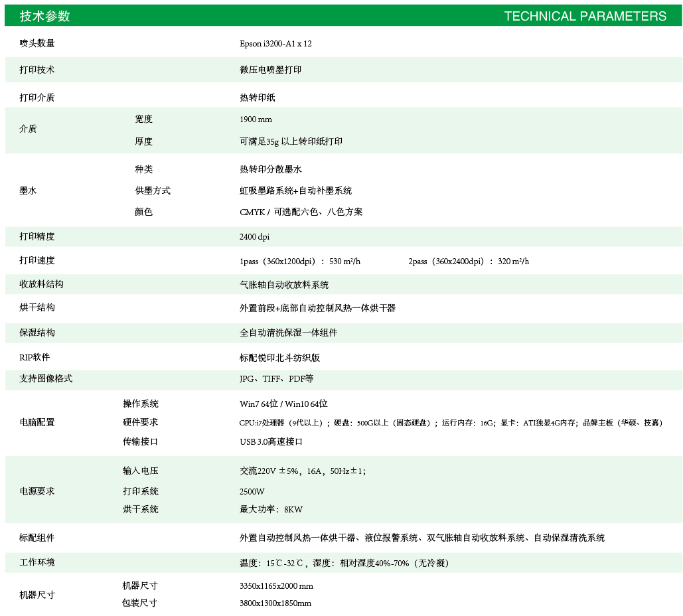Click the '厚度' sub-label
This screenshot has width=683, height=616.
click(144, 141)
